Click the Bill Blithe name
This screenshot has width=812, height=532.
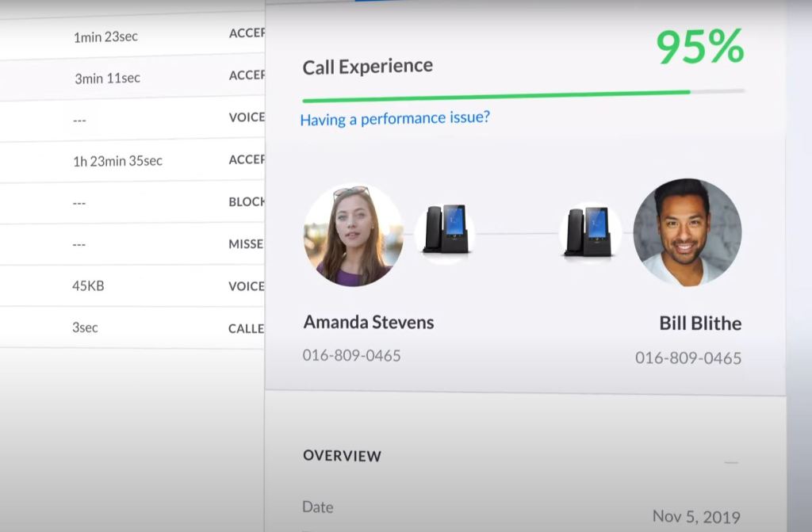coord(700,323)
